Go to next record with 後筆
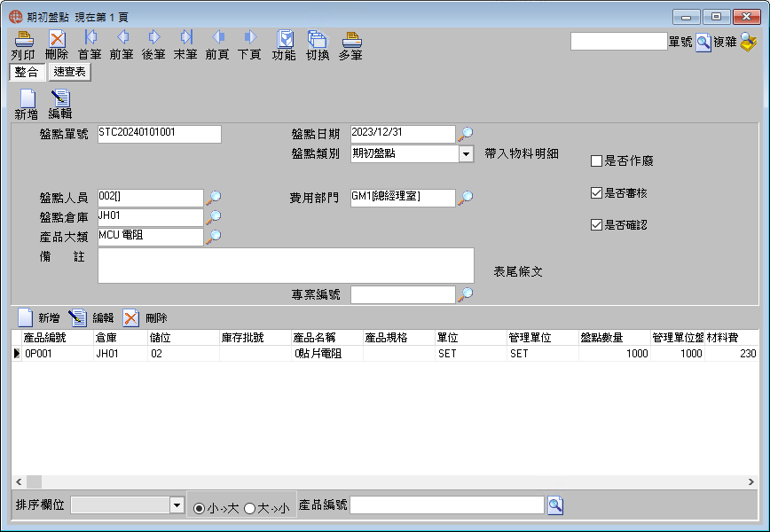 point(154,38)
